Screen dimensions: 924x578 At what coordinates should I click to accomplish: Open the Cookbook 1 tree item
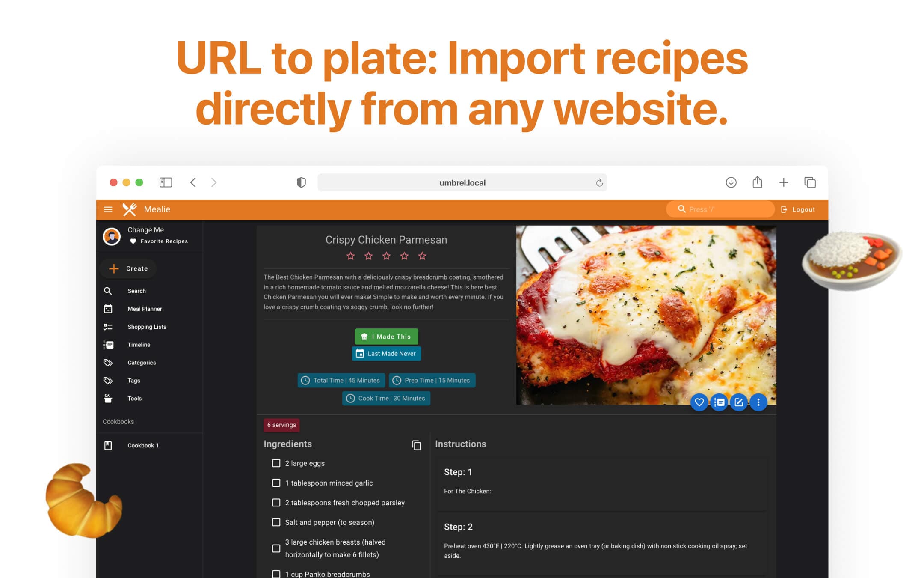143,445
